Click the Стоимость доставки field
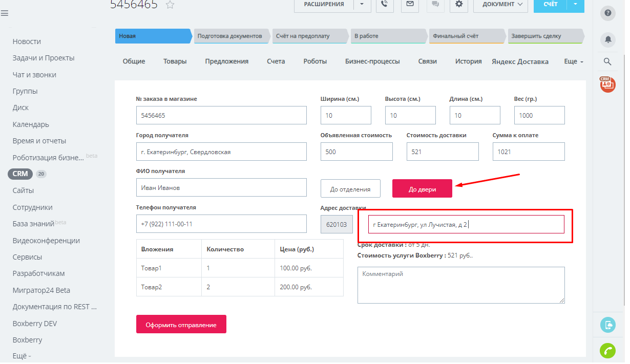The image size is (630, 364). click(x=443, y=152)
